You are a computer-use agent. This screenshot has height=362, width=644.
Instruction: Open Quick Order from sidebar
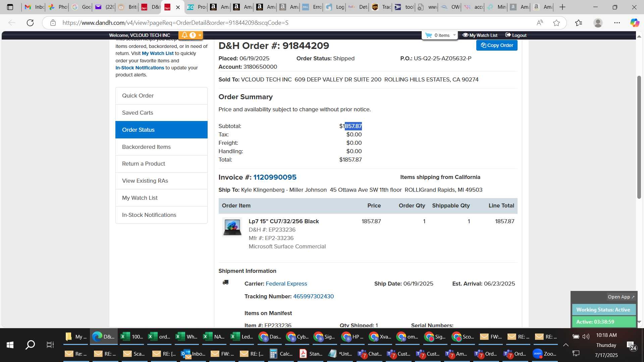pos(161,96)
